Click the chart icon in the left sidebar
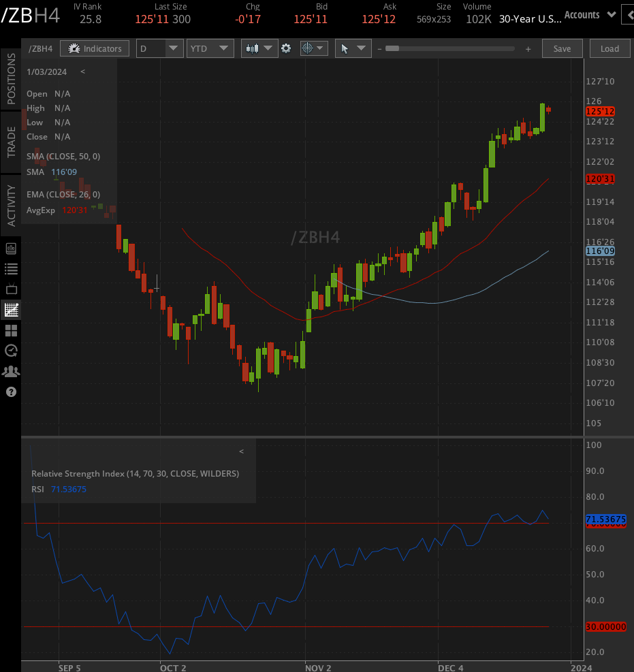 coord(10,310)
